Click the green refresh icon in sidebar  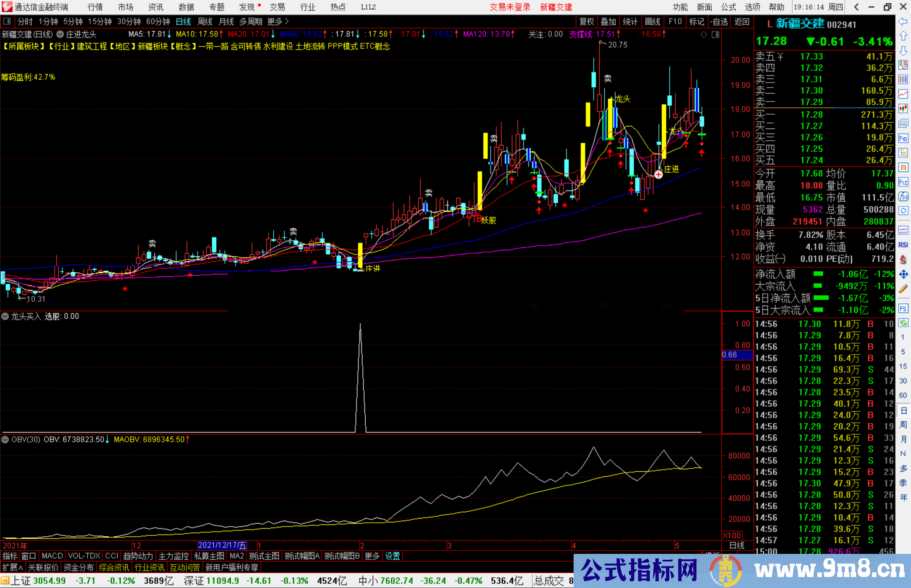click(903, 323)
